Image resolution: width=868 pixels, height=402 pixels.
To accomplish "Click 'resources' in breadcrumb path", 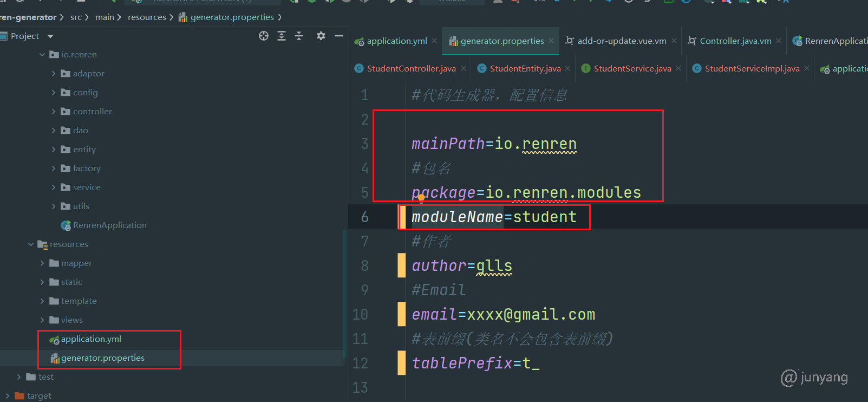I will click(x=147, y=17).
